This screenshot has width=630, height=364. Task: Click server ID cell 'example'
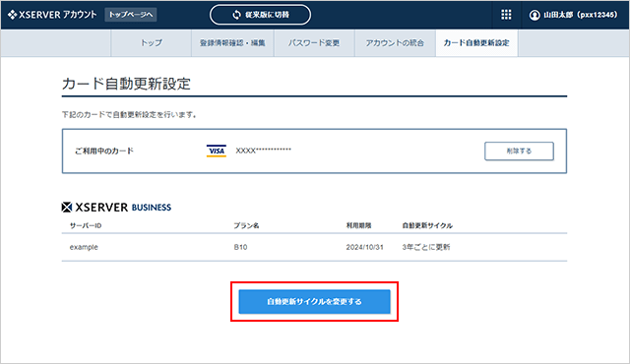click(84, 247)
